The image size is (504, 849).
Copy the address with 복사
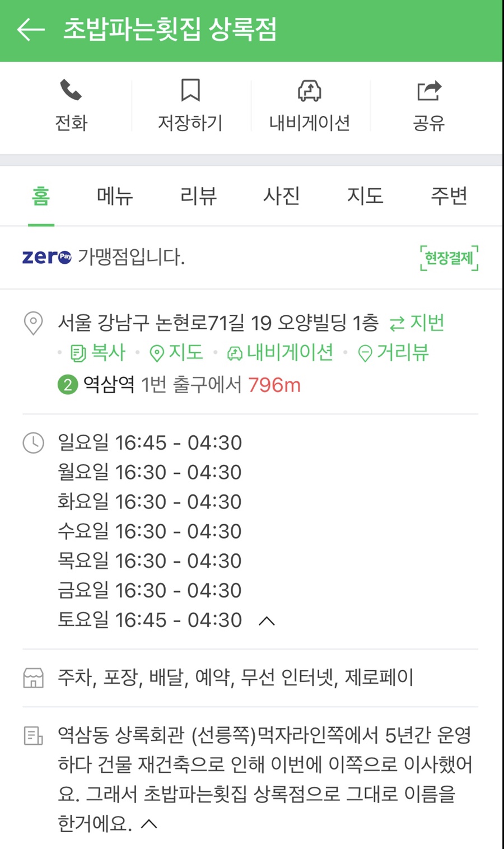(98, 353)
